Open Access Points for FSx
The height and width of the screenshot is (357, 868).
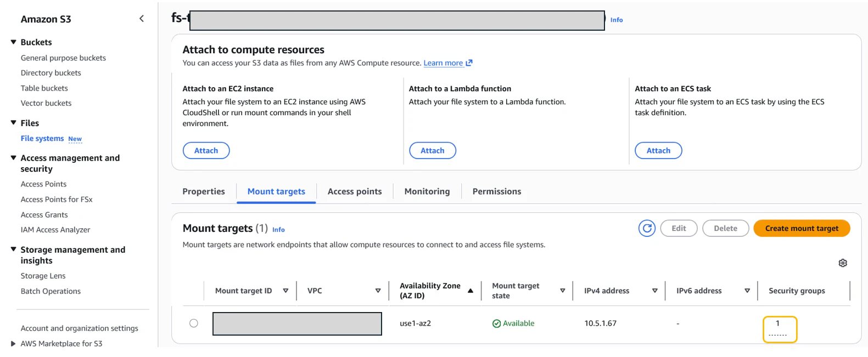point(57,200)
